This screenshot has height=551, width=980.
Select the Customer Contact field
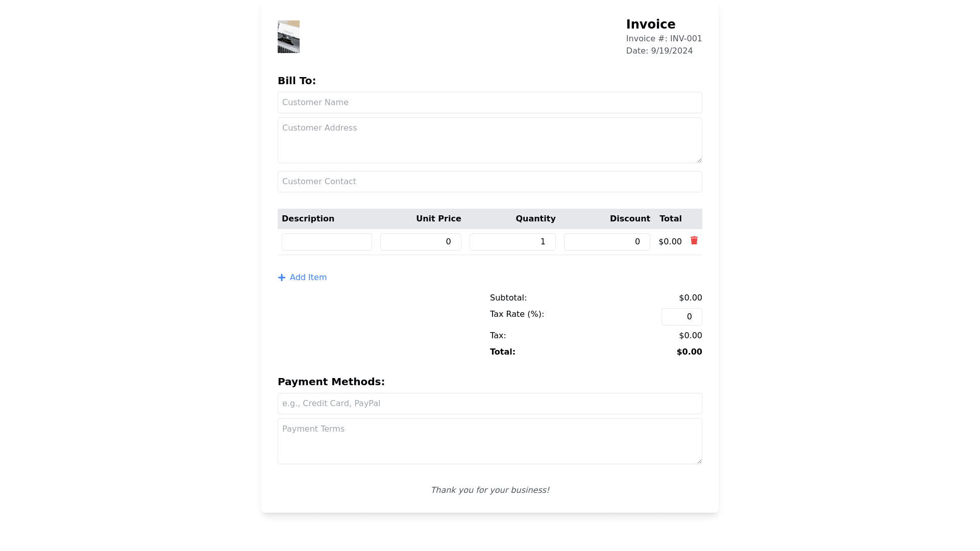click(489, 182)
